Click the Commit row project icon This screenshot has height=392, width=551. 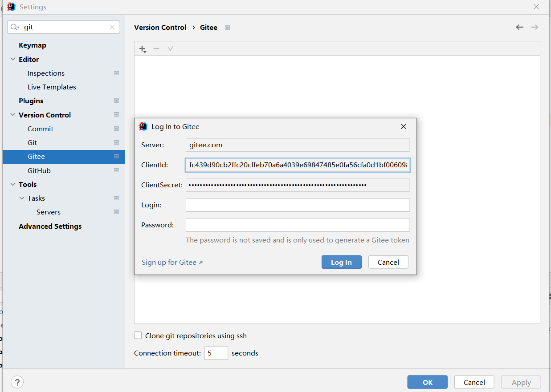coord(116,129)
